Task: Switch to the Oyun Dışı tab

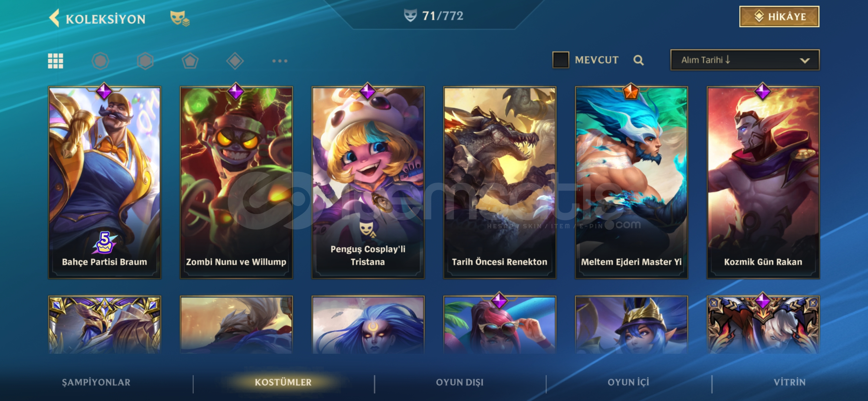Action: 460,382
